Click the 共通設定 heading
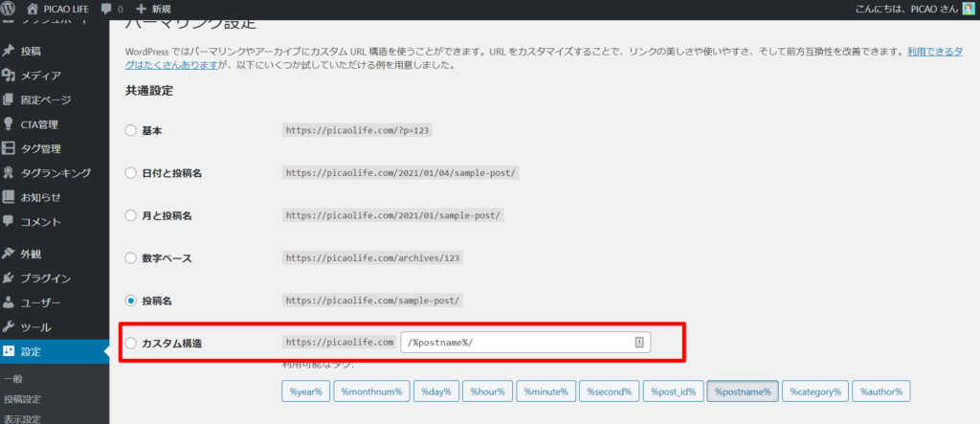This screenshot has width=980, height=424. point(148,91)
